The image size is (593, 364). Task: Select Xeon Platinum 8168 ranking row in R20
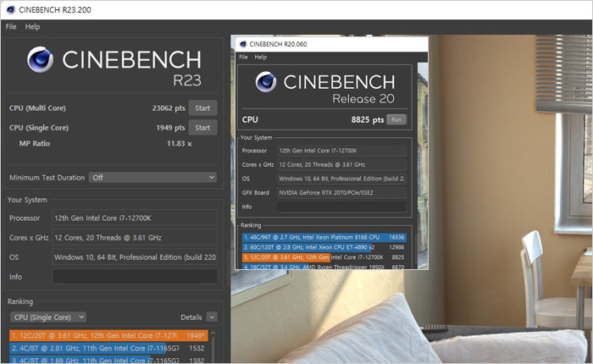point(324,237)
